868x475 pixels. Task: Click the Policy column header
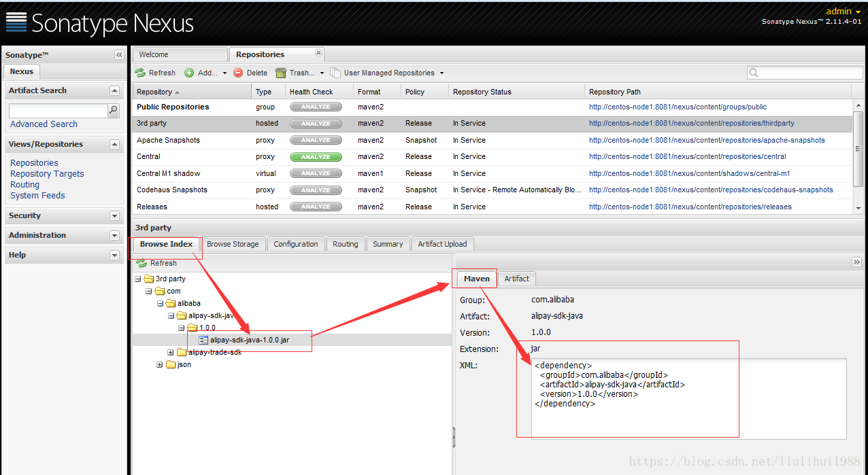click(x=424, y=92)
